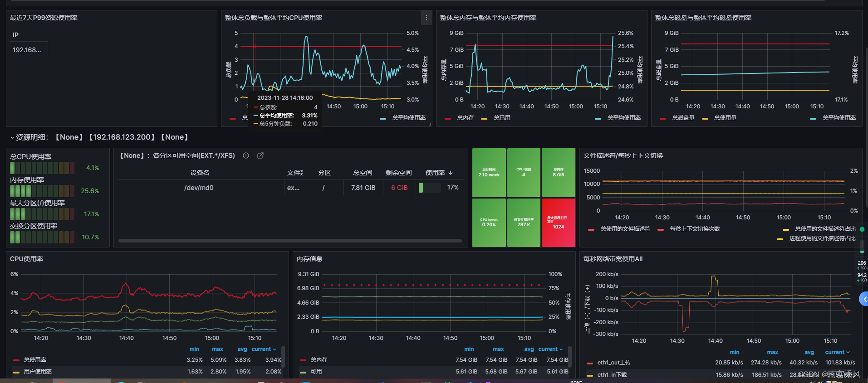Viewport: 868px width, 383px height.
Task: Toggle 用户使用率 series in the CPU legend
Action: (x=38, y=372)
